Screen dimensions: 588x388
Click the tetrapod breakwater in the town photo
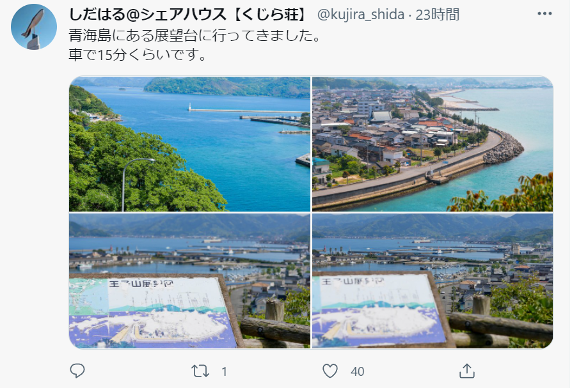click(x=505, y=149)
